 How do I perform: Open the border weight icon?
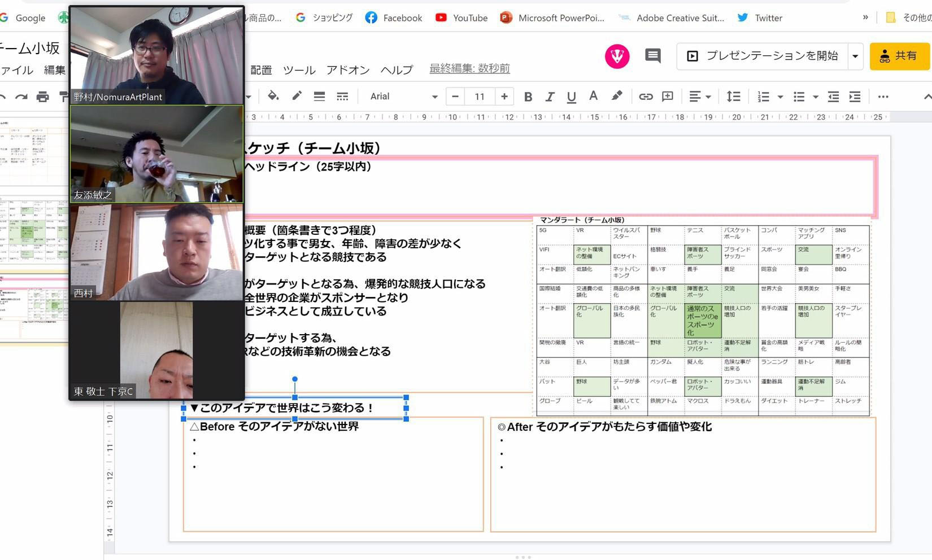pos(319,97)
